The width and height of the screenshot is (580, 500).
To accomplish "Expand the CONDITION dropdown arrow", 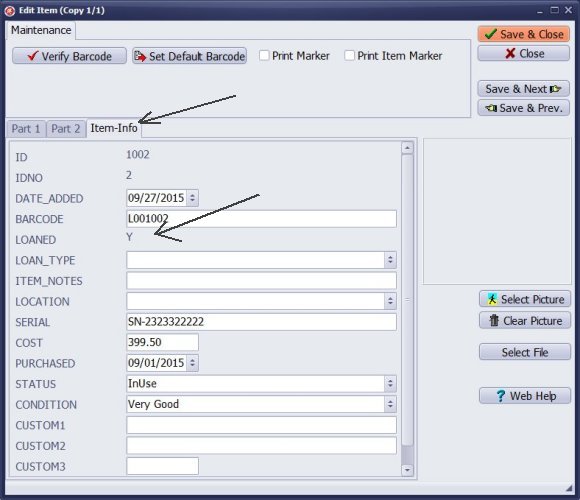I will [x=390, y=404].
